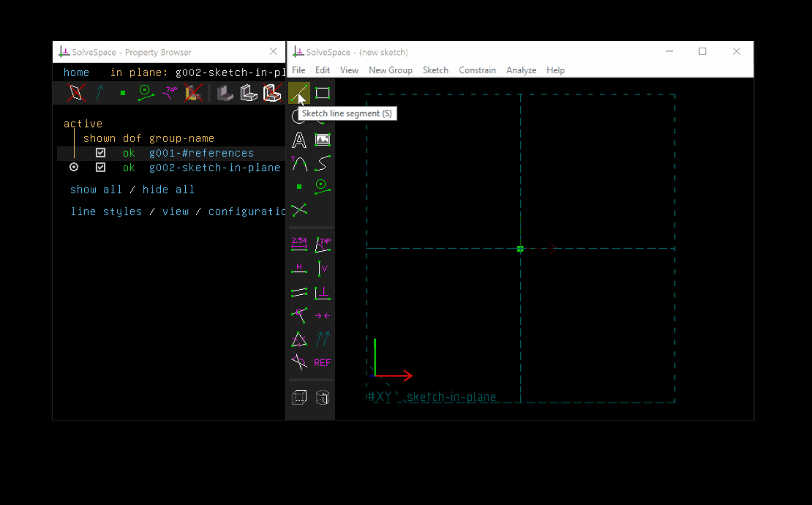Toggle workplane visibility in the property browser toolbar

(75, 92)
